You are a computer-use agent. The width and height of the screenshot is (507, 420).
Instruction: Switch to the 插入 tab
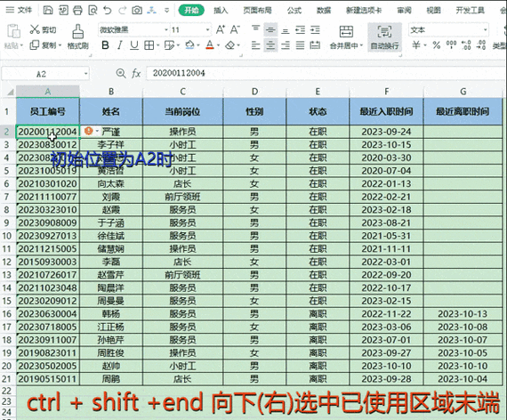(x=221, y=11)
